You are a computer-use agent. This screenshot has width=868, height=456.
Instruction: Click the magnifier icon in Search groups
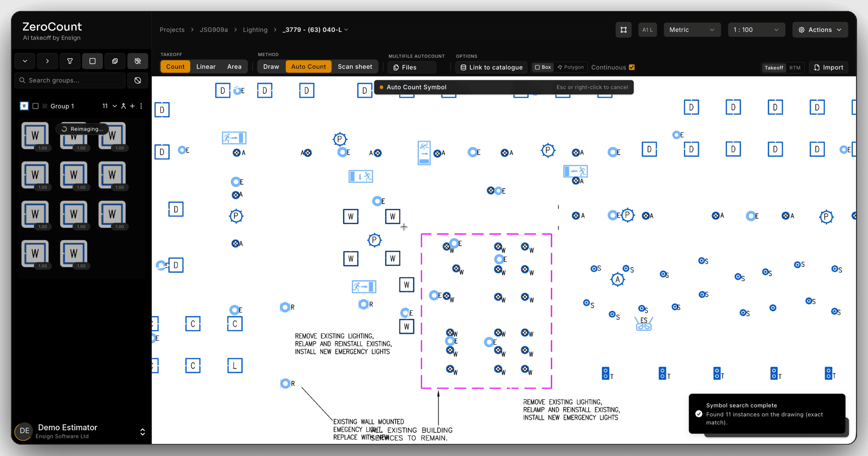(22, 80)
